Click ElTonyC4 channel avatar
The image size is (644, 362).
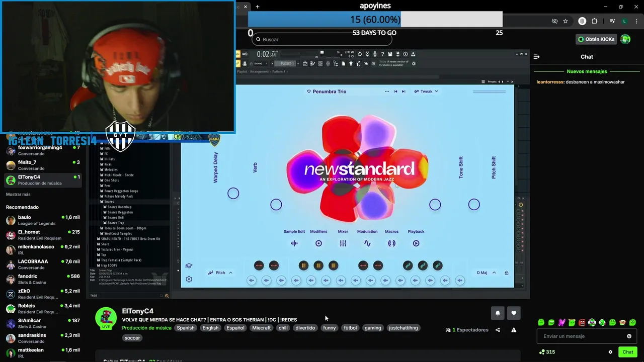[x=106, y=318]
